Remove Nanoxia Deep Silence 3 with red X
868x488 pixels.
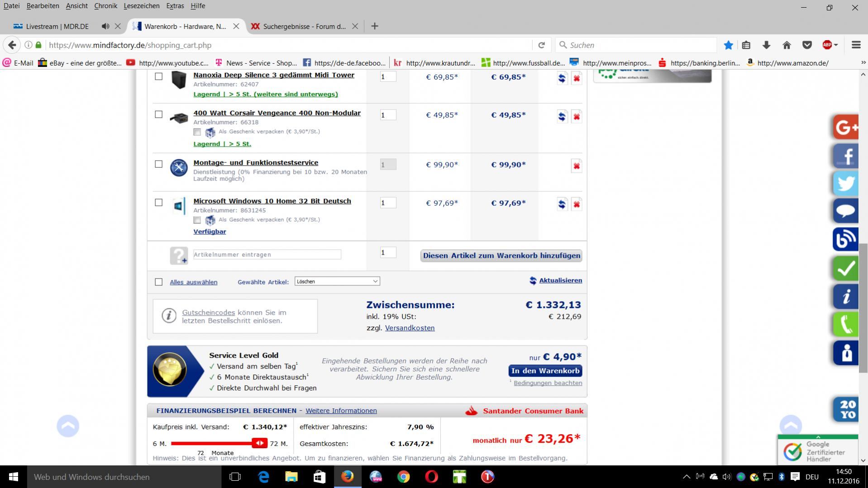[x=576, y=78]
